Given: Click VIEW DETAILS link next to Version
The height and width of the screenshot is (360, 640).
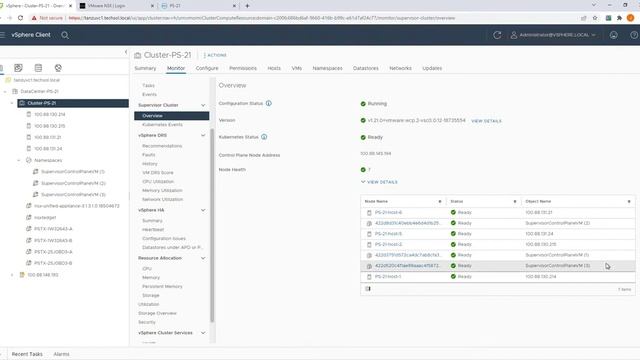Looking at the screenshot, I should (486, 121).
